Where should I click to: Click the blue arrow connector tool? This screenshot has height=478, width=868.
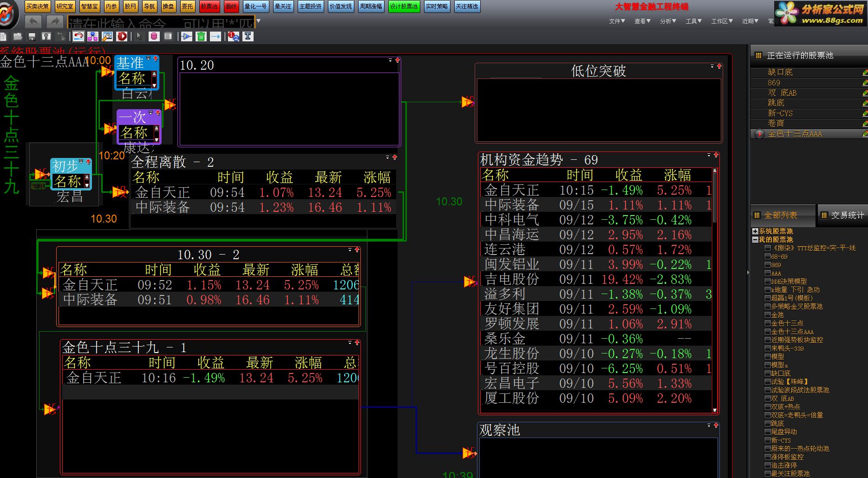215,36
